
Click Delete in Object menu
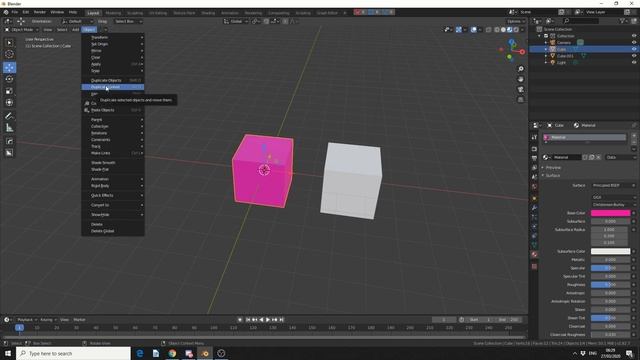coord(113,224)
